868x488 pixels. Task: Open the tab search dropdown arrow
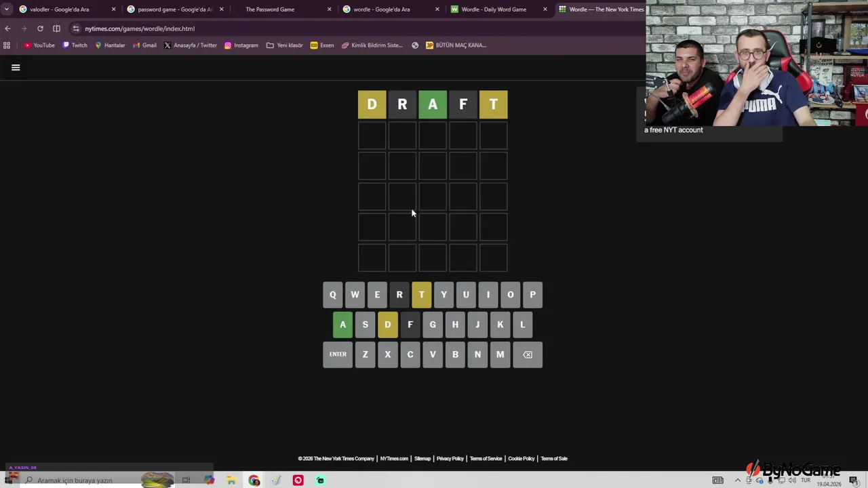(7, 9)
